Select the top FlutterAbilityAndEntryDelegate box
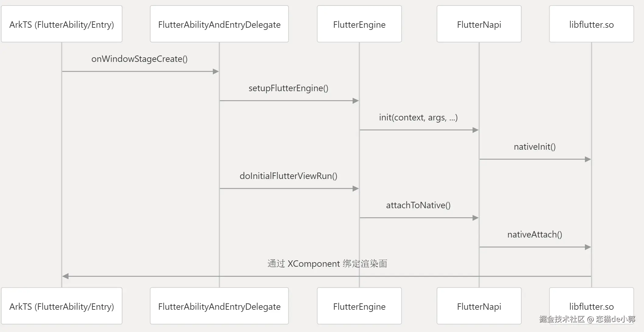Image resolution: width=644 pixels, height=332 pixels. pos(219,24)
